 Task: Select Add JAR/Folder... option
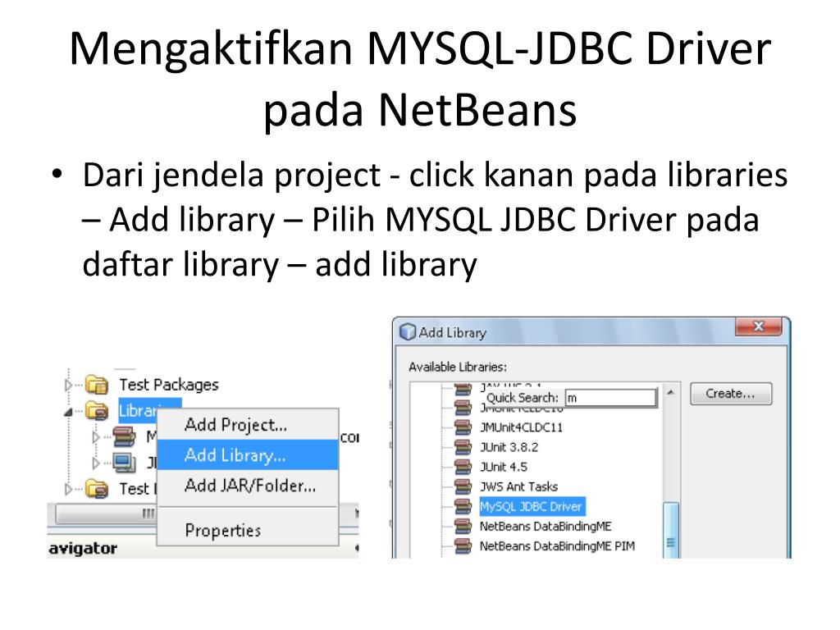pos(248,486)
